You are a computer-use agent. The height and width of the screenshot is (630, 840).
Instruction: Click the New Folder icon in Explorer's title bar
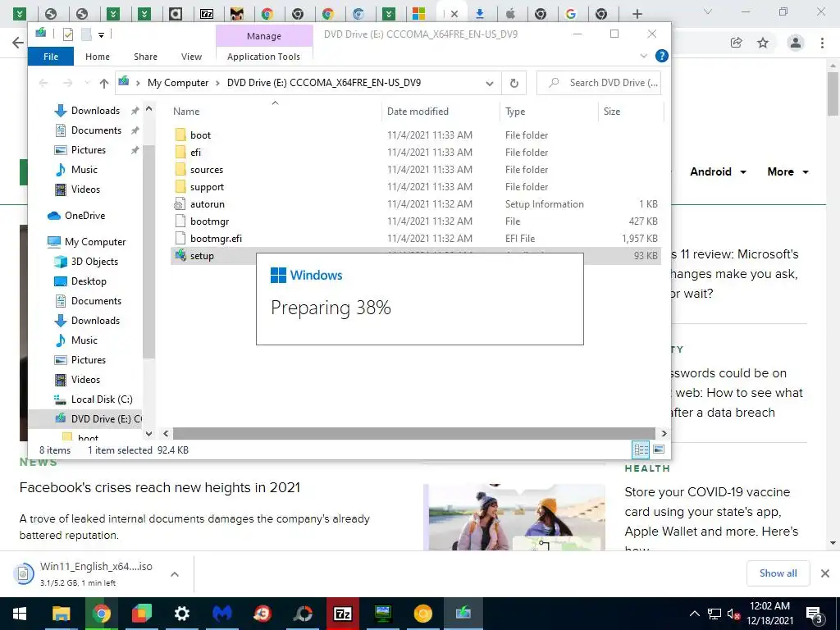point(85,34)
